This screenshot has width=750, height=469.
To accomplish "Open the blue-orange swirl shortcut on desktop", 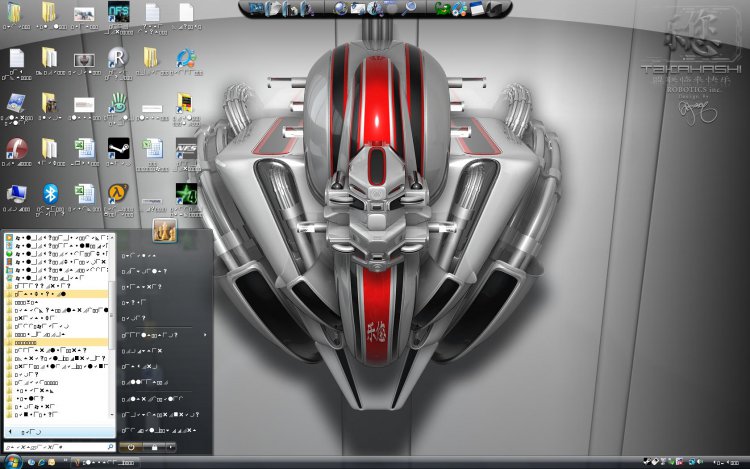I will coord(186,58).
